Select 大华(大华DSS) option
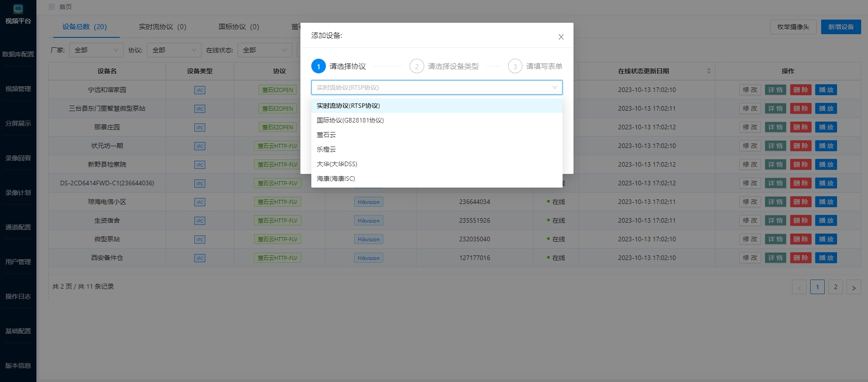 coord(437,164)
